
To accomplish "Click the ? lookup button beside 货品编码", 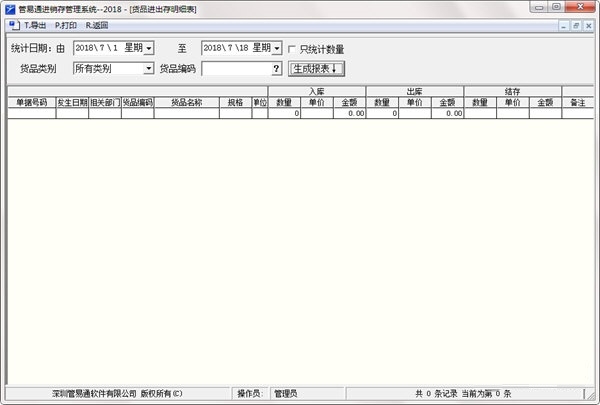I will [x=276, y=69].
